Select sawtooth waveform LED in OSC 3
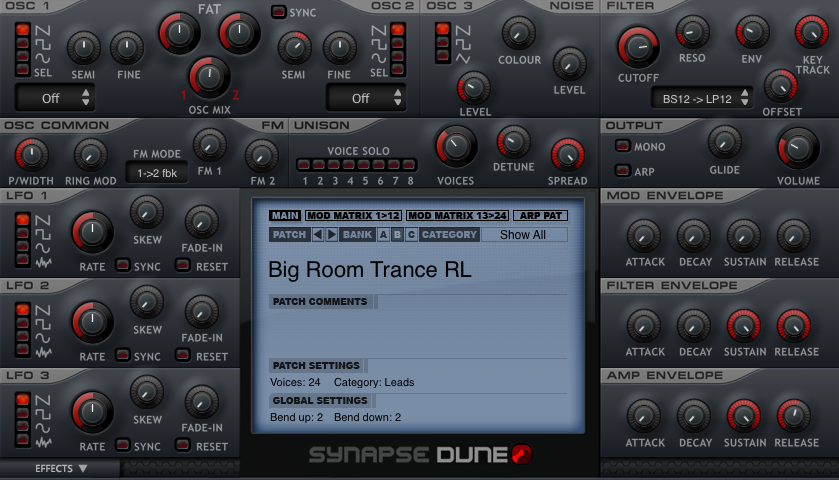839x480 pixels. [443, 28]
